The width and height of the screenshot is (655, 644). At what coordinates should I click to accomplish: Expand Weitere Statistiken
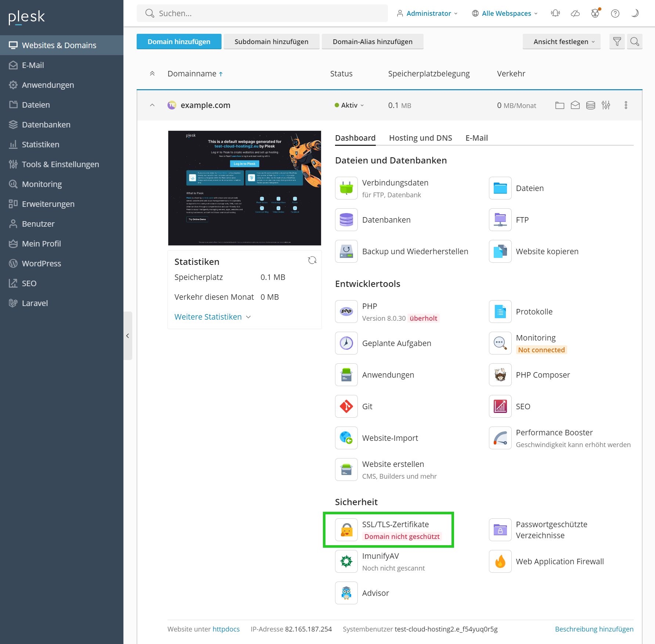click(x=213, y=317)
